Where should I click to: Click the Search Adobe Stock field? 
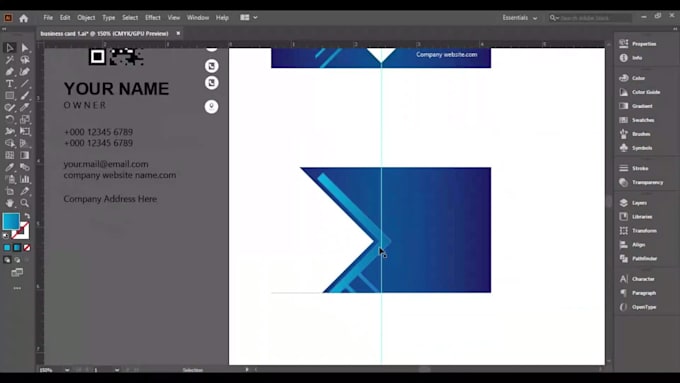pyautogui.click(x=590, y=18)
